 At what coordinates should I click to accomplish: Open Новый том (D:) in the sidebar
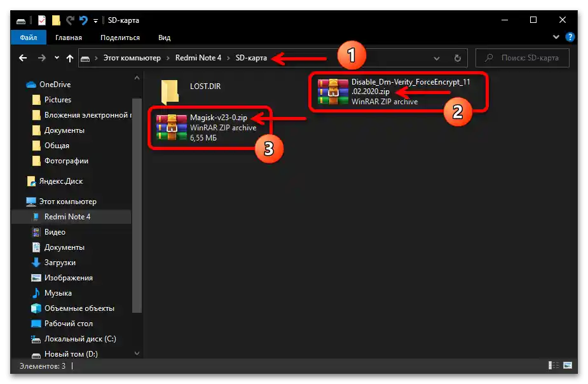[71, 354]
